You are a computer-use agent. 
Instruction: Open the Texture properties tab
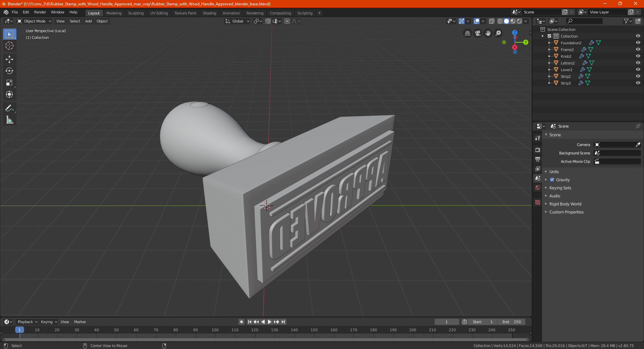538,202
